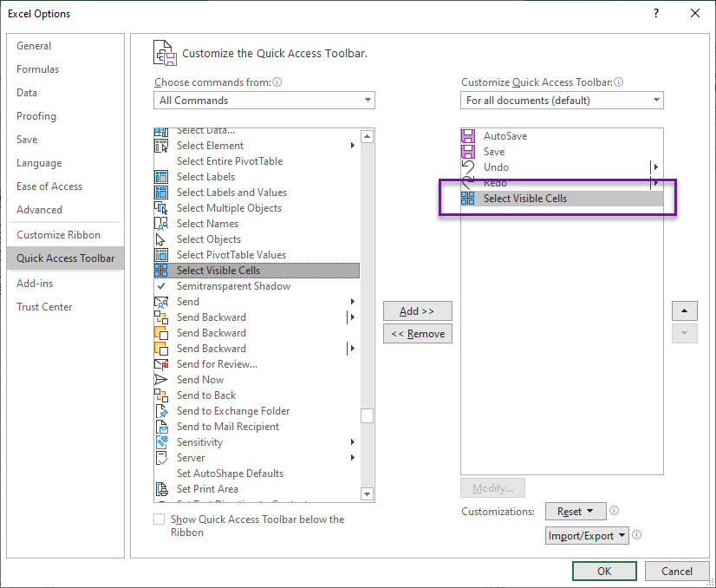
Task: Click info icon beside Choose commands from
Action: tap(277, 82)
